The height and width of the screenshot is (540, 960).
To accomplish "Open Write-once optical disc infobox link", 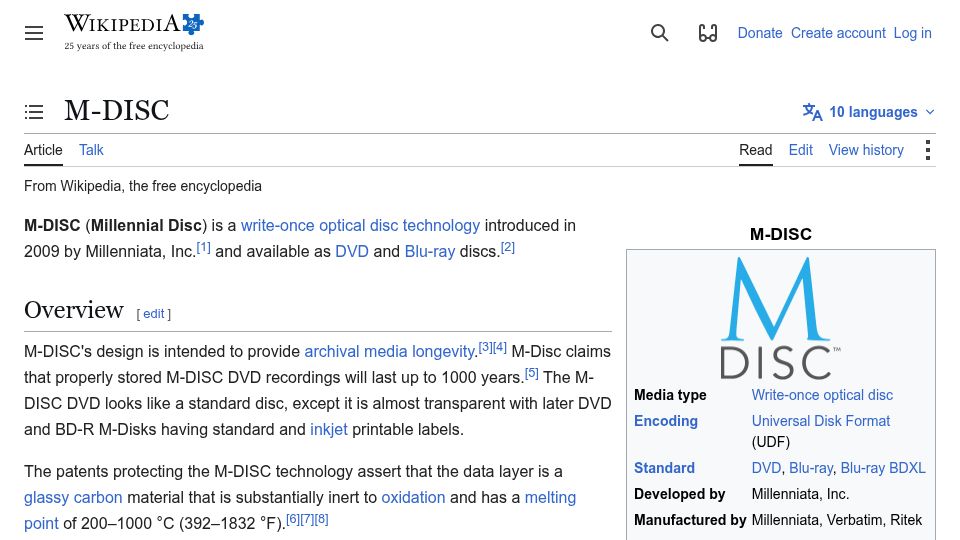I will pyautogui.click(x=822, y=395).
